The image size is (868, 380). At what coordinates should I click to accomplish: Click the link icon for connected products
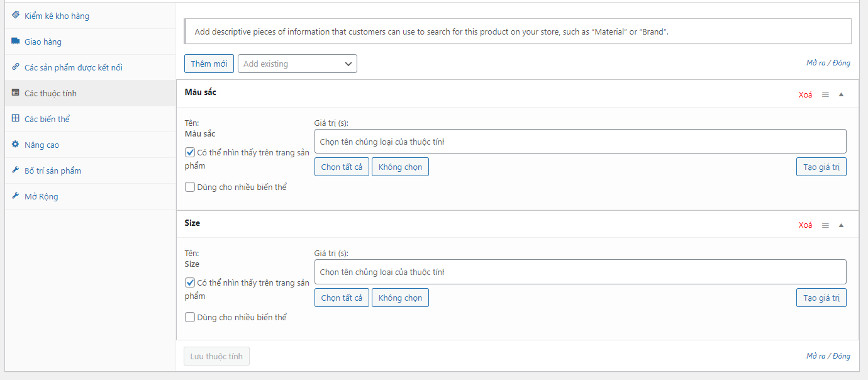click(16, 67)
